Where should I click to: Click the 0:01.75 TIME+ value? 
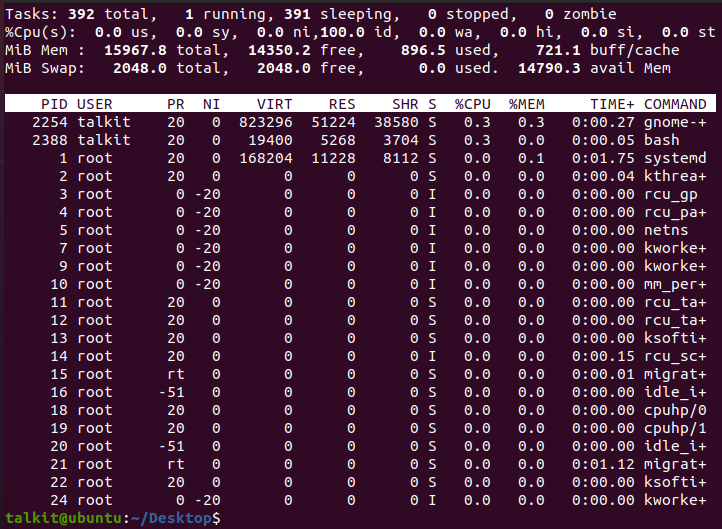click(603, 158)
